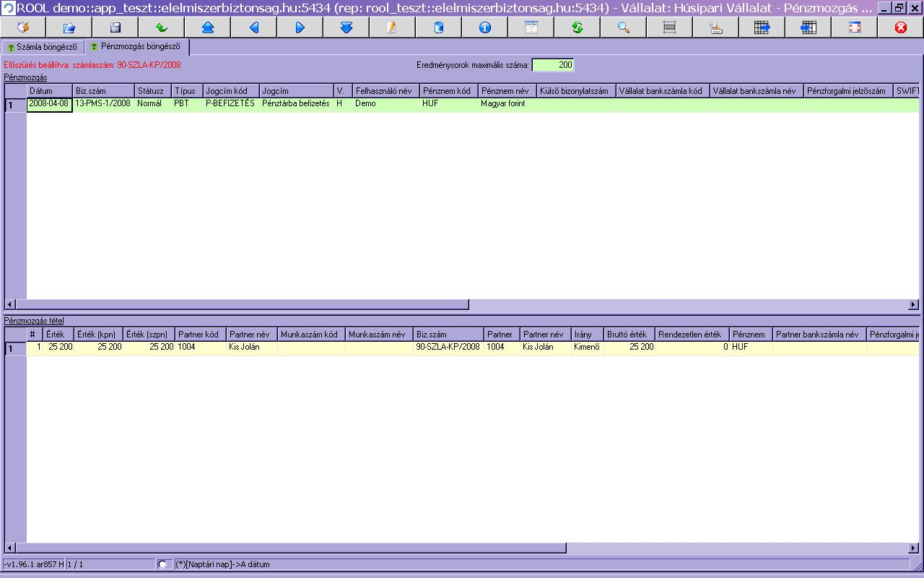The height and width of the screenshot is (578, 924).
Task: Click the red X exit toolbar icon
Action: pos(900,27)
